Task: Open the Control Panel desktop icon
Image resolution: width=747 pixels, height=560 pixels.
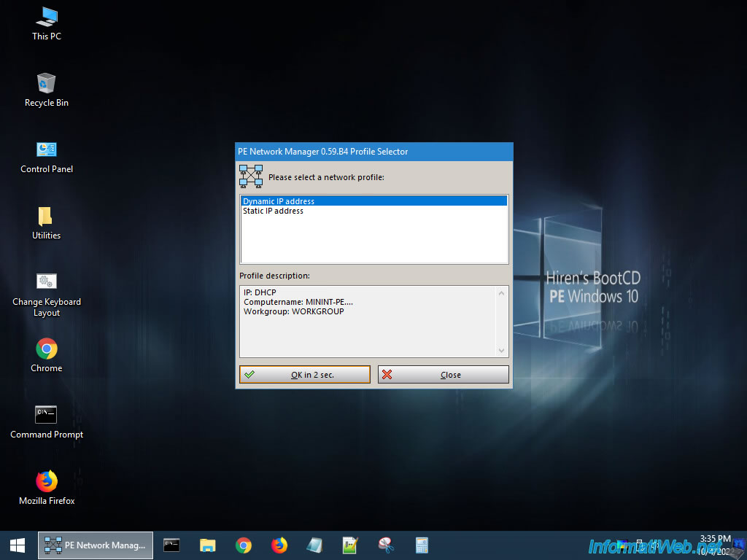Action: pyautogui.click(x=46, y=157)
